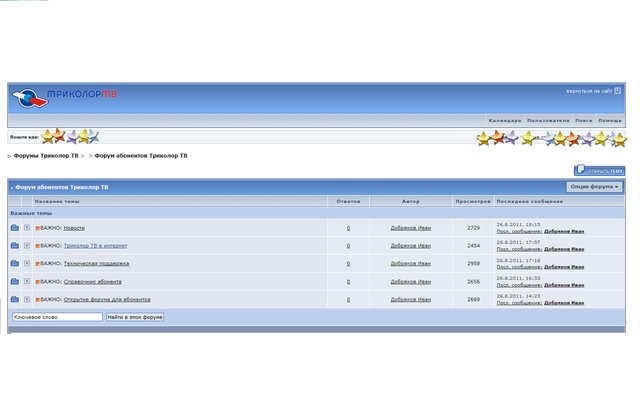The height and width of the screenshot is (400, 640).
Task: Open the Новости row author Добряков Иван
Action: pyautogui.click(x=411, y=228)
